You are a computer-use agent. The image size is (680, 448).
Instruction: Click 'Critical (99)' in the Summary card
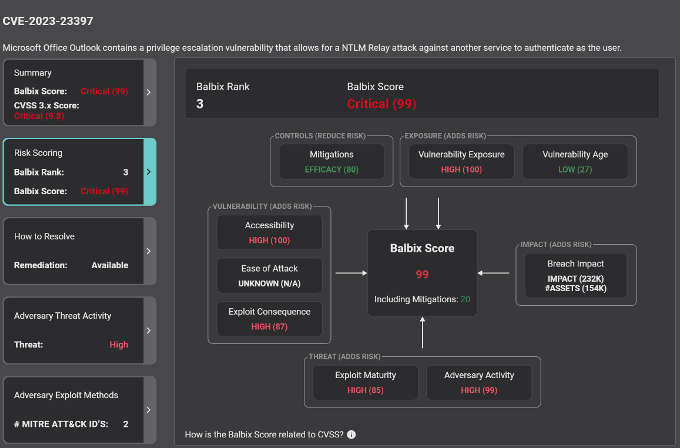pos(105,91)
